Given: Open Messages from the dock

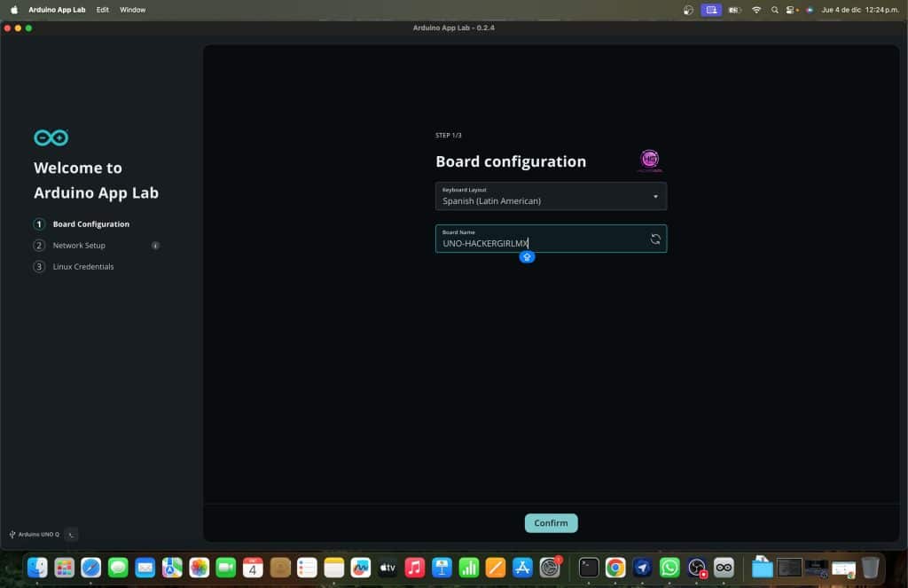Looking at the screenshot, I should [x=118, y=568].
